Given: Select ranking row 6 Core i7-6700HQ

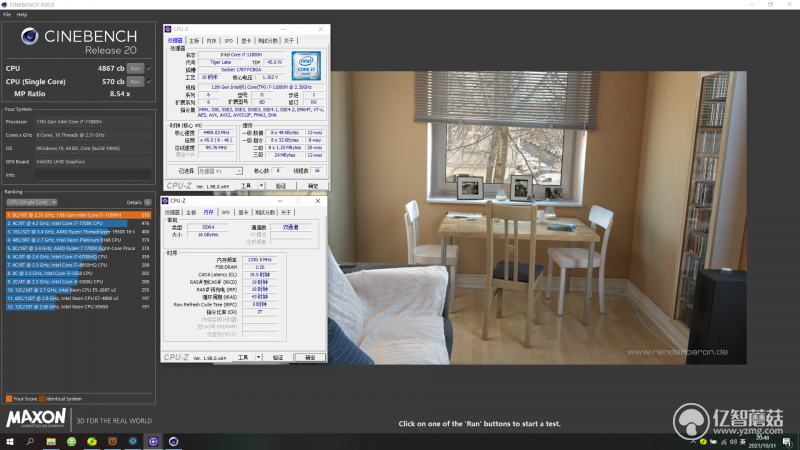Looking at the screenshot, I should pyautogui.click(x=79, y=257).
